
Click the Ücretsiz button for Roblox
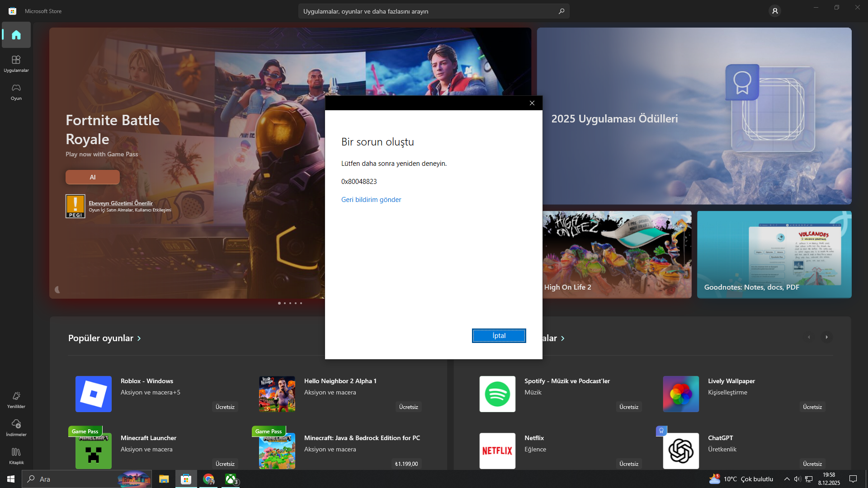[x=225, y=407]
